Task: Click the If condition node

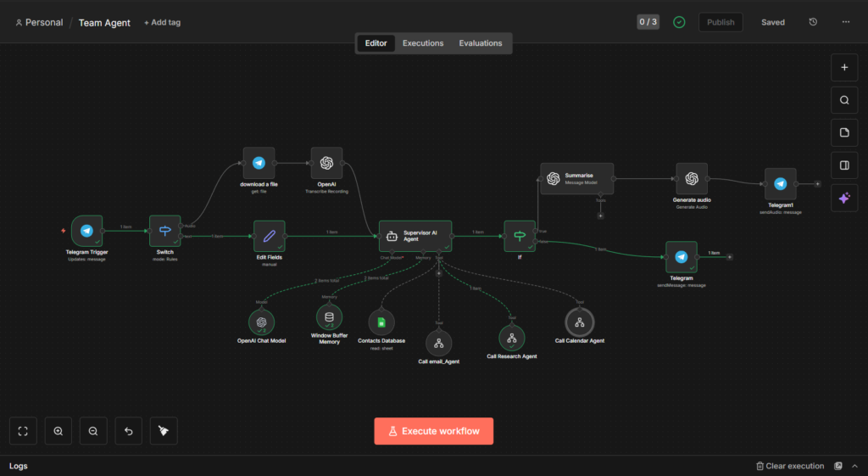Action: [519, 236]
